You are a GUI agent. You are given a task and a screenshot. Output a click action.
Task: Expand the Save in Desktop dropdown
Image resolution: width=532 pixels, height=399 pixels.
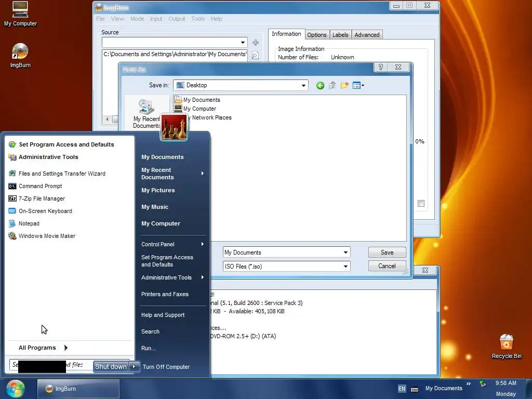pyautogui.click(x=303, y=86)
